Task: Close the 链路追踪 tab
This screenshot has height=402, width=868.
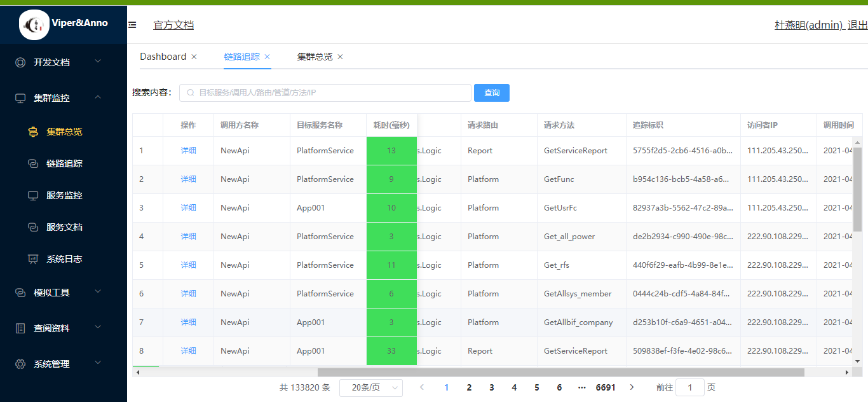Action: [x=268, y=57]
